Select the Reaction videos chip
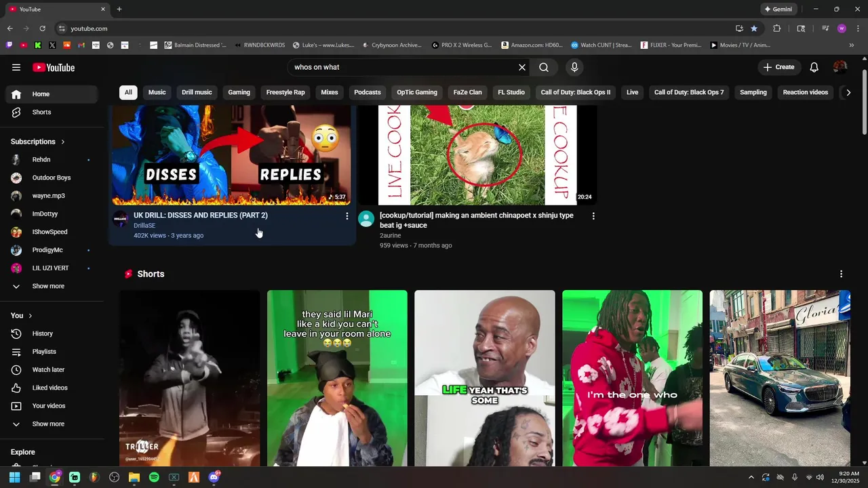The height and width of the screenshot is (488, 868). 806,92
